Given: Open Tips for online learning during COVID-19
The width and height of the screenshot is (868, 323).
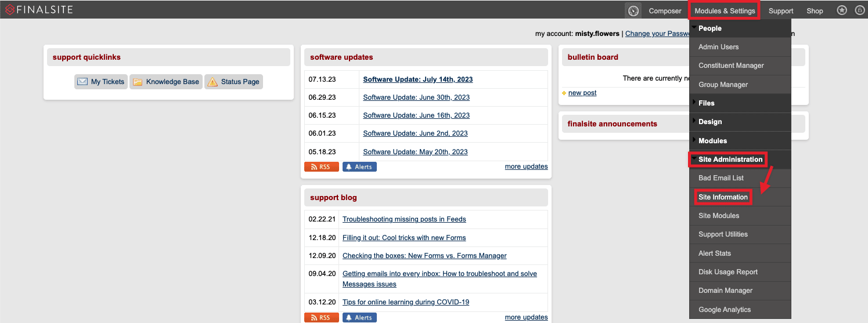Looking at the screenshot, I should (406, 302).
